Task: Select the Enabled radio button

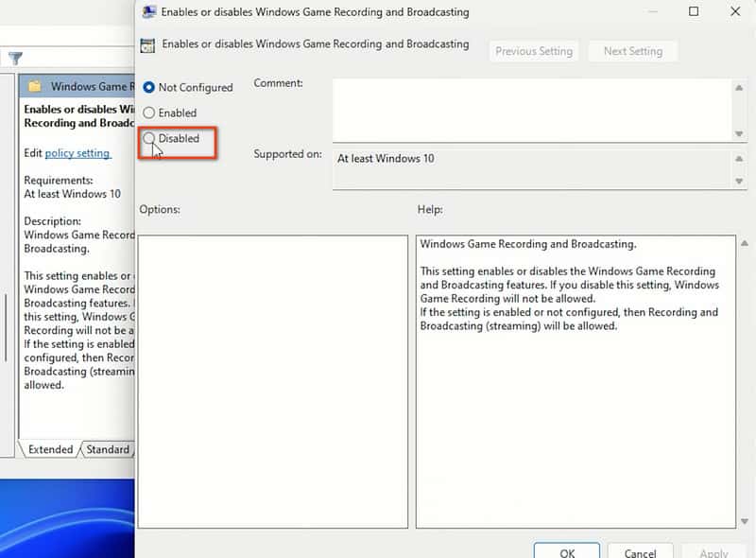Action: 149,113
